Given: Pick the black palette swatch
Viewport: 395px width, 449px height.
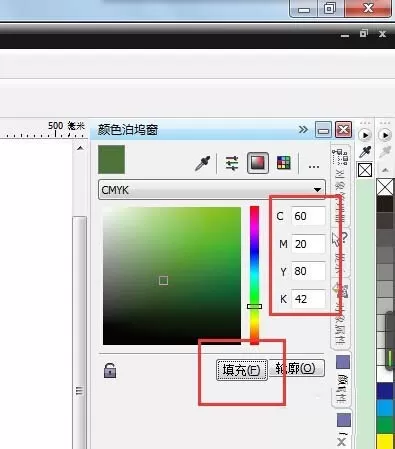Looking at the screenshot, I should pos(385,204).
